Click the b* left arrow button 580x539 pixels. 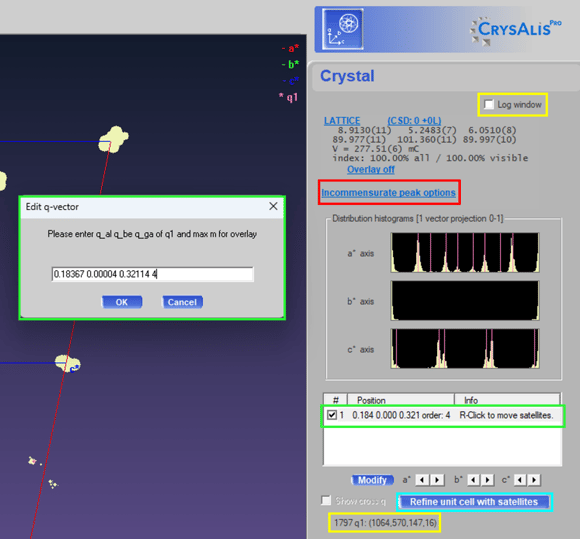coord(473,480)
